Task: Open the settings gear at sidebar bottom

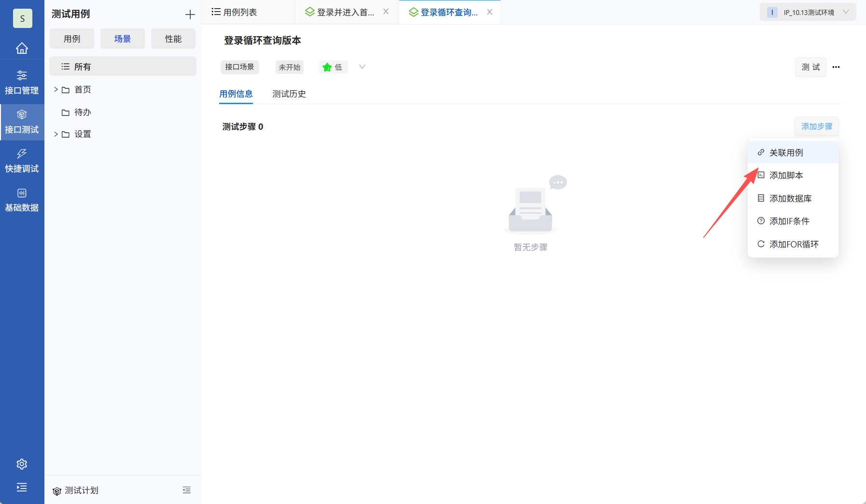Action: [x=22, y=463]
